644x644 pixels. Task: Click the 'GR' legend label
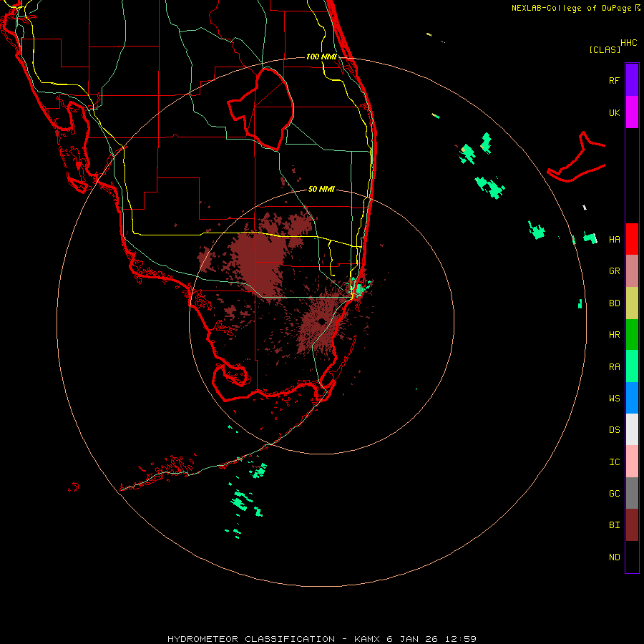(614, 271)
